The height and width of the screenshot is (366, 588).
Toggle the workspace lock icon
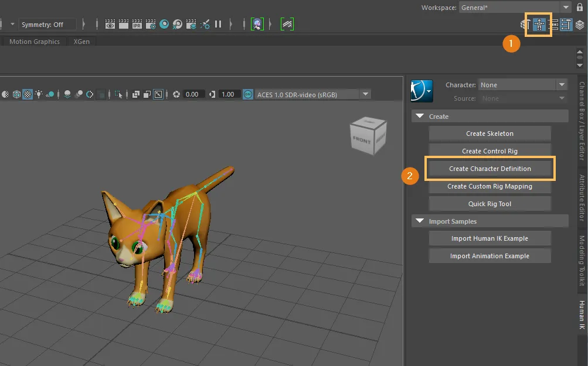coord(580,7)
